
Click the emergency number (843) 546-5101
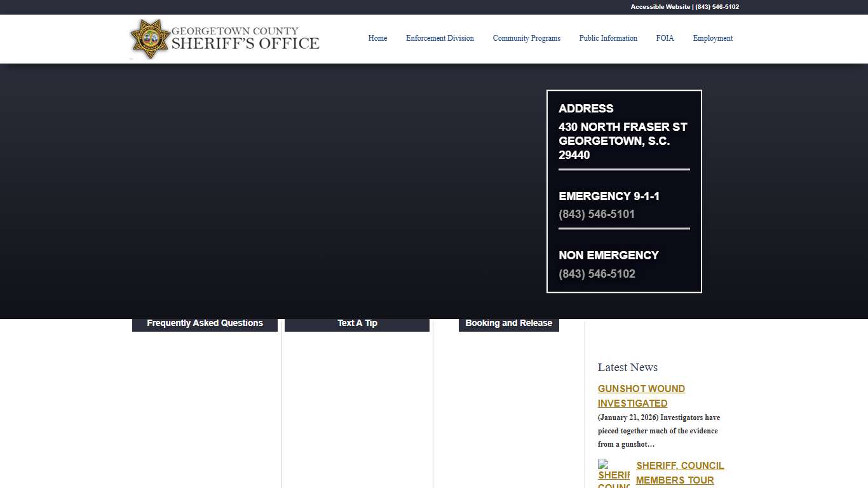click(597, 214)
